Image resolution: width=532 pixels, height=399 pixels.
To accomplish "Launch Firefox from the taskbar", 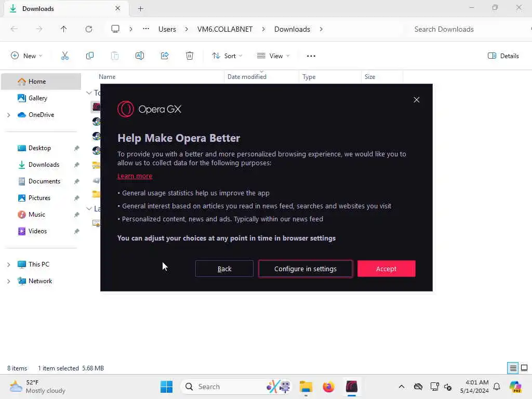I will [x=329, y=387].
